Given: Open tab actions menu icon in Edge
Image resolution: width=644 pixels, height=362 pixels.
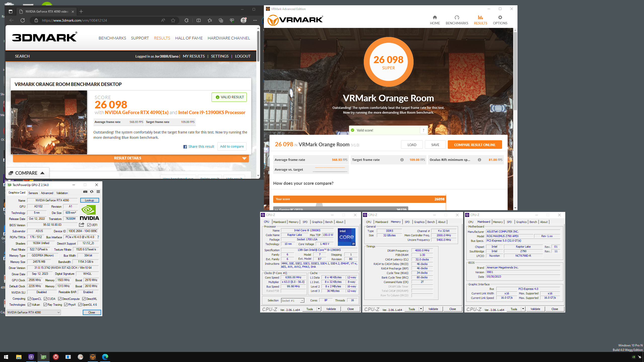Looking at the screenshot, I should (10, 12).
